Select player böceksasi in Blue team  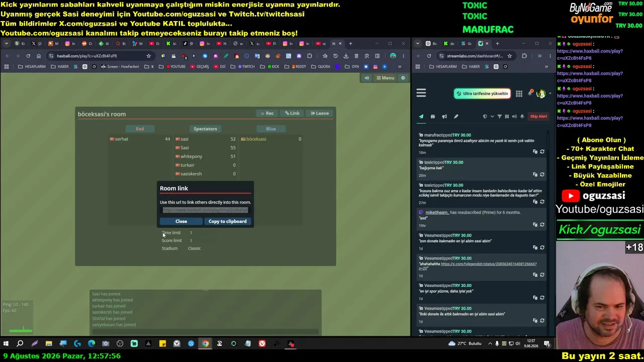click(x=271, y=139)
